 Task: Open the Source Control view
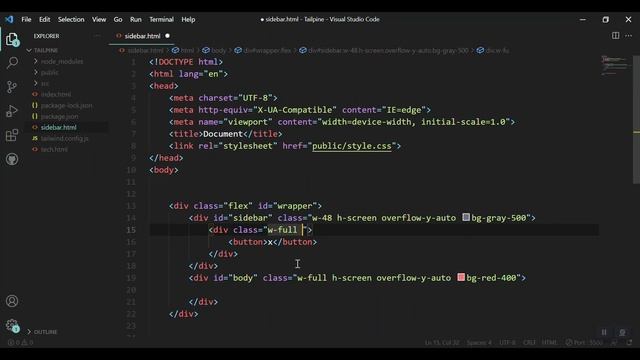pyautogui.click(x=12, y=87)
